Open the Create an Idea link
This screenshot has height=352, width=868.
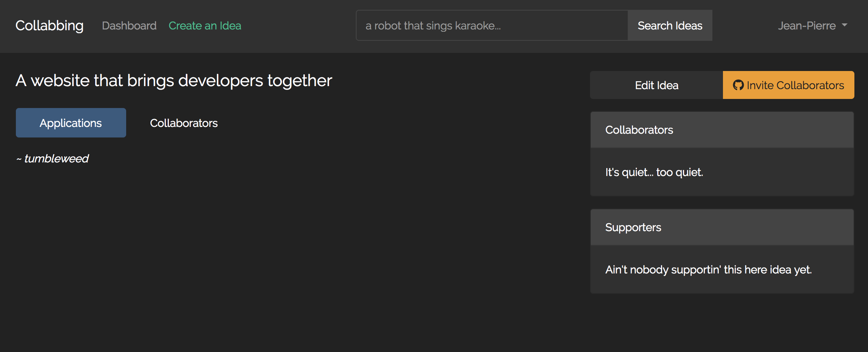tap(205, 26)
